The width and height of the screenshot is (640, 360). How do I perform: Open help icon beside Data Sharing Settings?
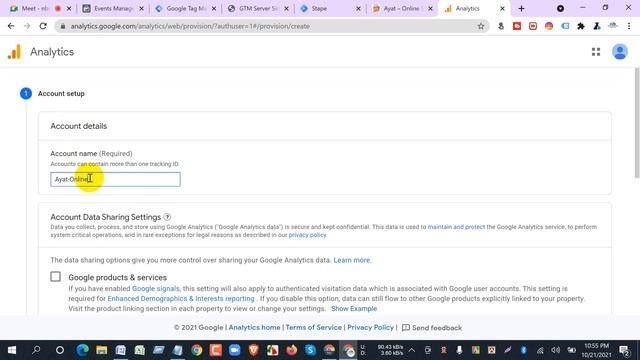pos(167,217)
